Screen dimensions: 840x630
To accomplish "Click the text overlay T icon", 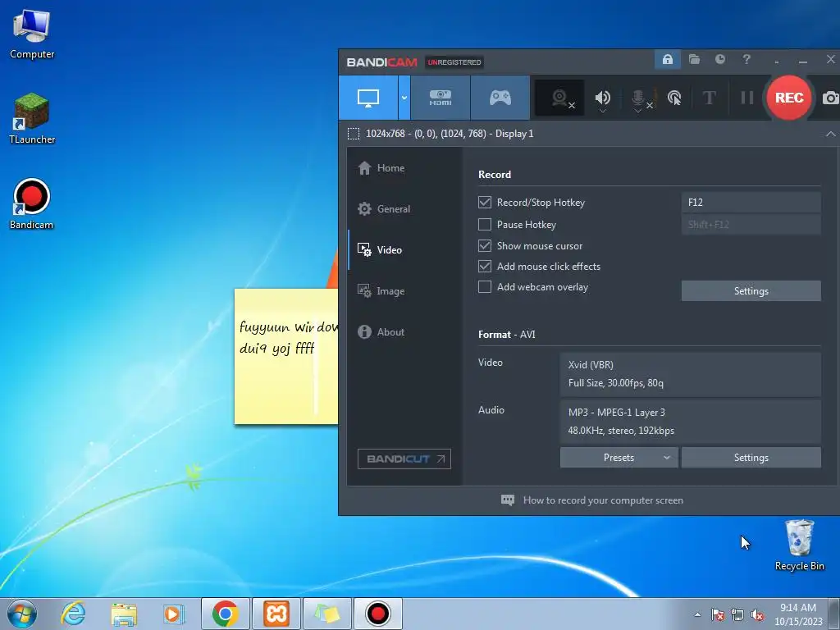I will (x=710, y=98).
